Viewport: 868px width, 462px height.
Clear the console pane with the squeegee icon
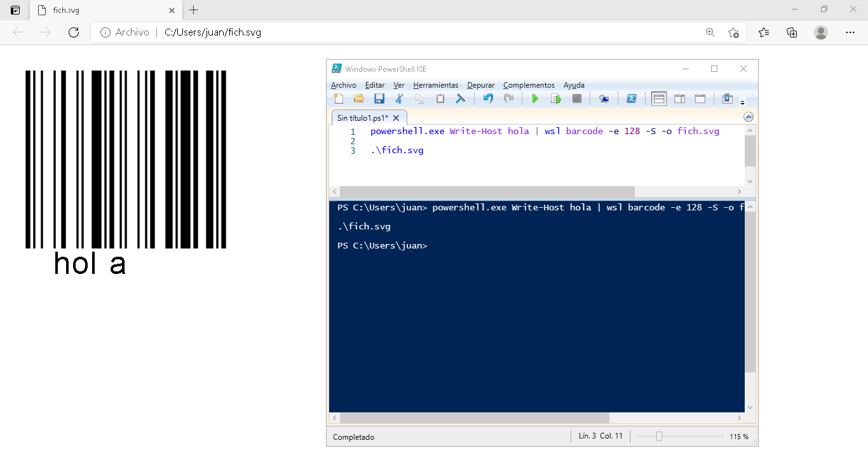(461, 99)
